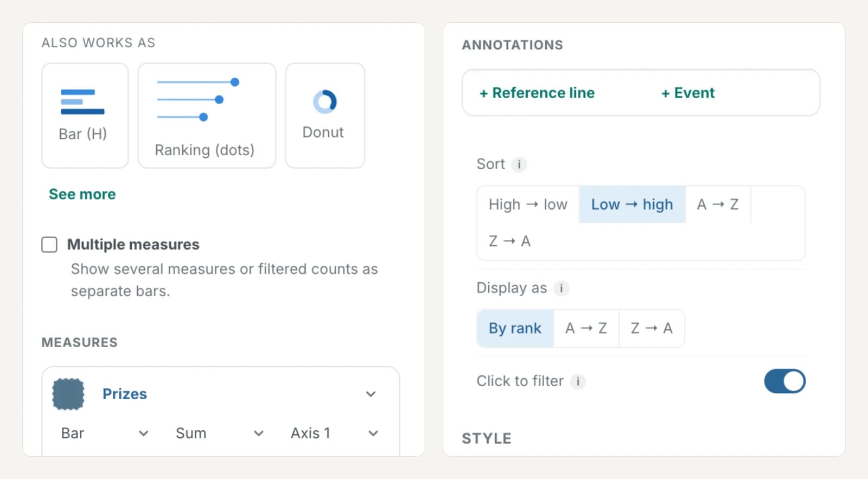Open the Bar type dropdown
868x479 pixels.
[105, 433]
